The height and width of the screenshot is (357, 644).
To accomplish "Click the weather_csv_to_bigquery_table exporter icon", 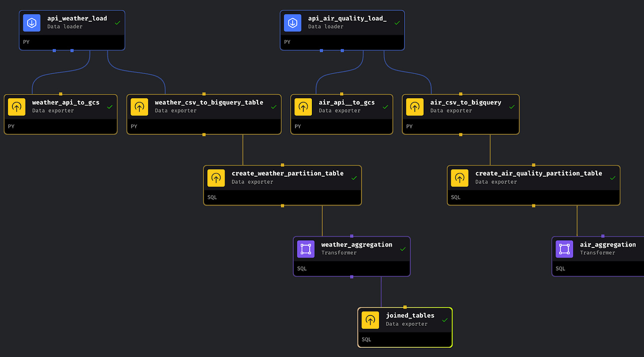I will coord(139,107).
